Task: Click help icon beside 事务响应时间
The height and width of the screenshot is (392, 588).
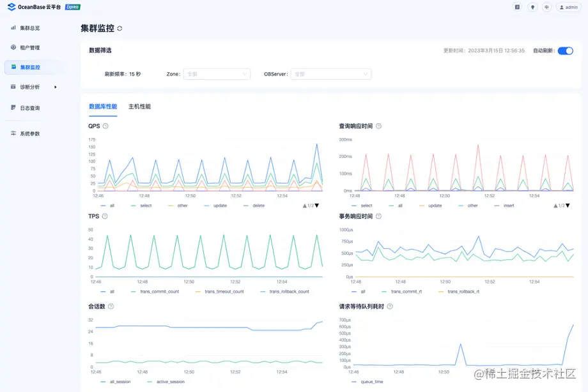Action: (379, 216)
